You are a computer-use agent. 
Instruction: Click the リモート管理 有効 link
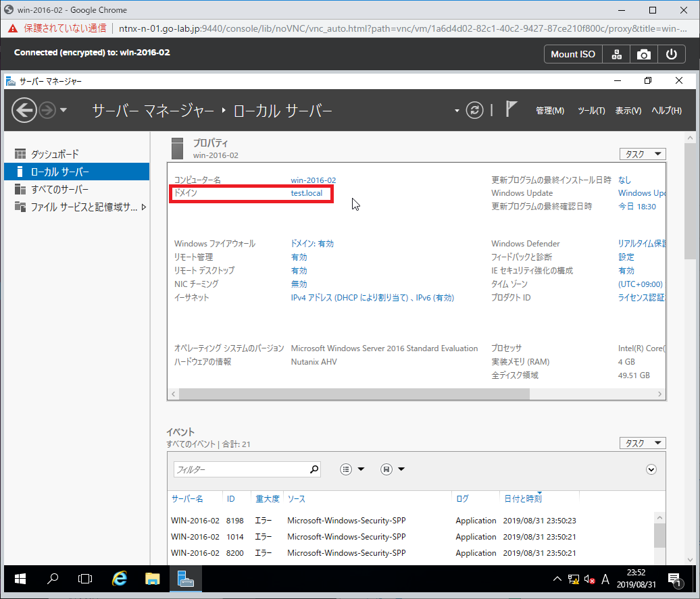(x=299, y=257)
